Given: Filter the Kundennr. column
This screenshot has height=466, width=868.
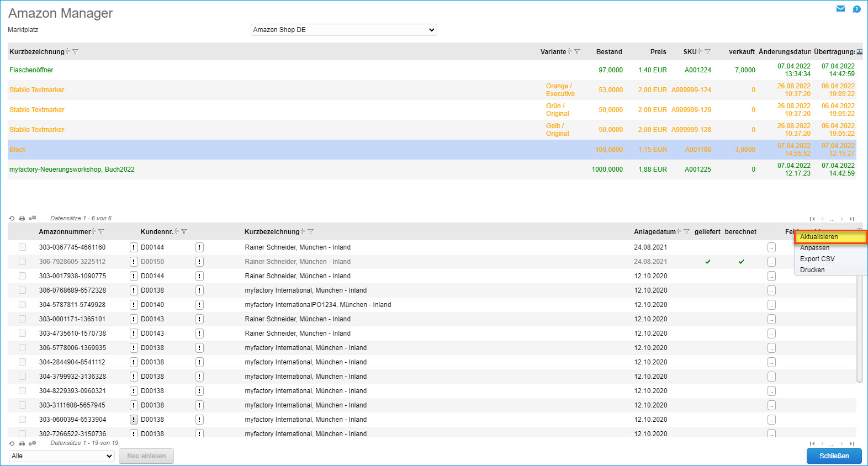Looking at the screenshot, I should pos(184,232).
